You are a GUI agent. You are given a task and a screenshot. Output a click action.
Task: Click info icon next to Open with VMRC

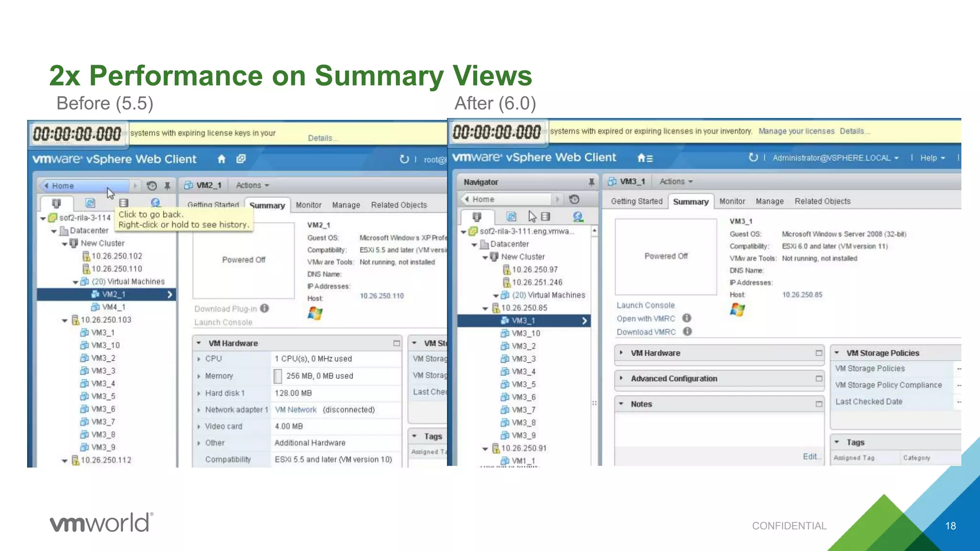point(687,318)
